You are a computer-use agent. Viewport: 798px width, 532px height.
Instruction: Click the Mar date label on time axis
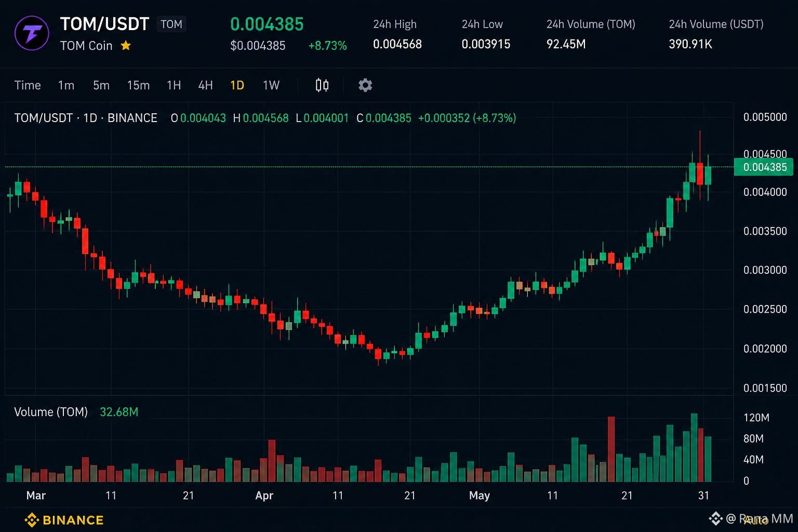[x=36, y=496]
